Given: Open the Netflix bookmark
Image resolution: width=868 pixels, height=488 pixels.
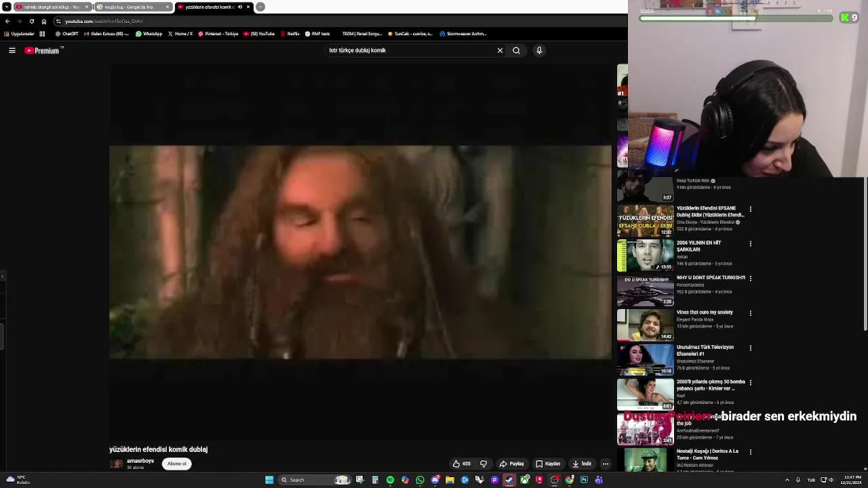Looking at the screenshot, I should click(290, 34).
